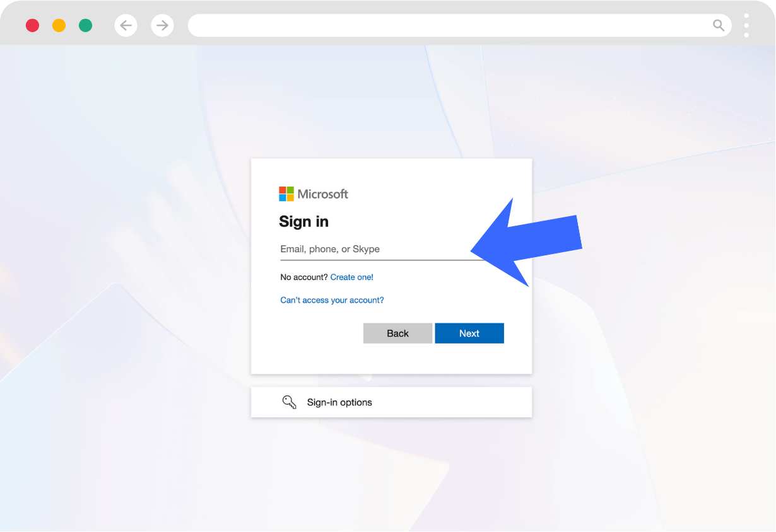Open the browser three-dot menu
Viewport: 776px width, 532px height.
(x=746, y=25)
